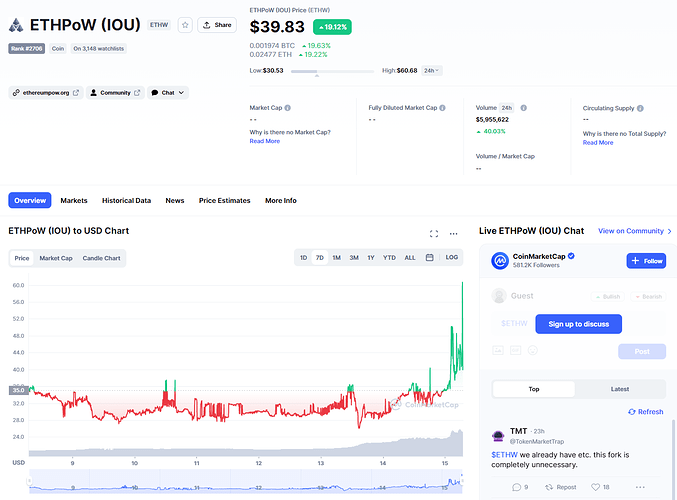Open the Historical Data tab

click(127, 200)
